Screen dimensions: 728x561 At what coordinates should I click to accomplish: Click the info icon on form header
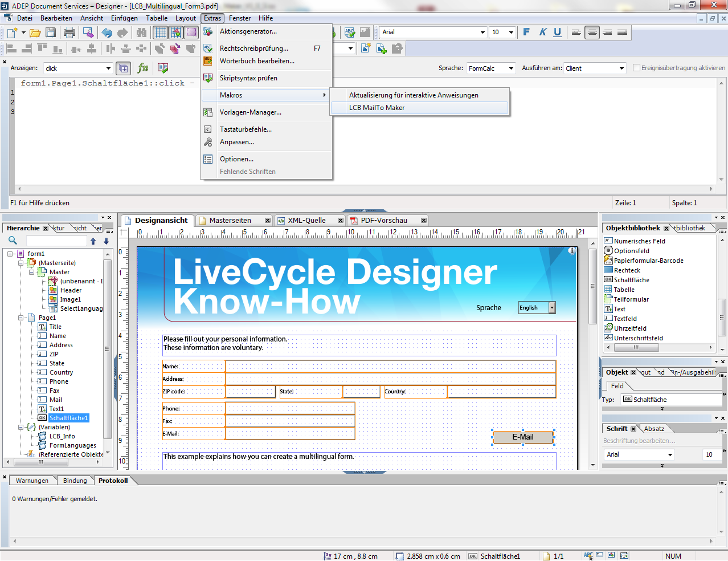point(572,251)
